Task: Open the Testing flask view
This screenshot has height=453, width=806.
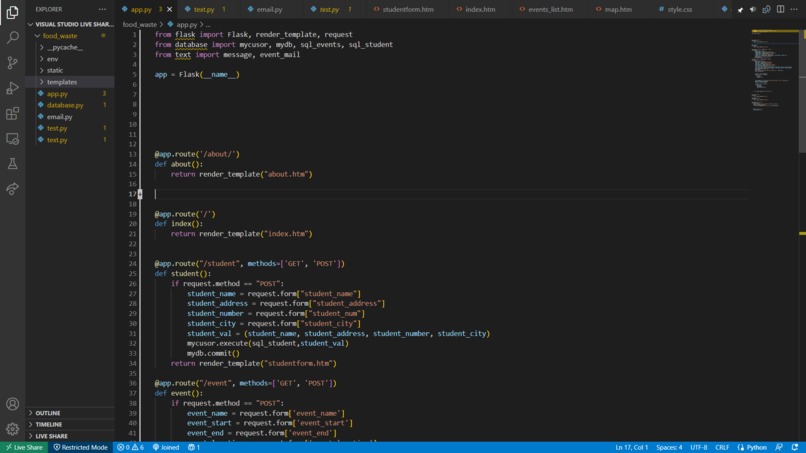Action: tap(12, 164)
